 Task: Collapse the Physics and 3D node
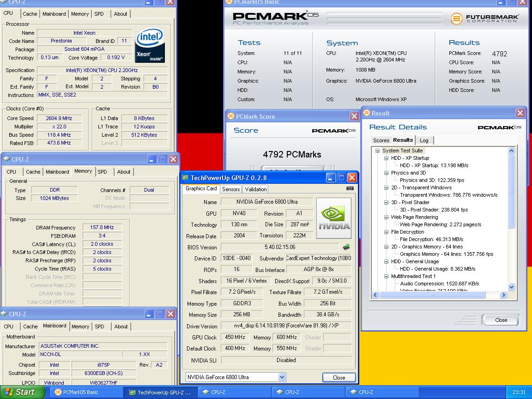[x=386, y=173]
